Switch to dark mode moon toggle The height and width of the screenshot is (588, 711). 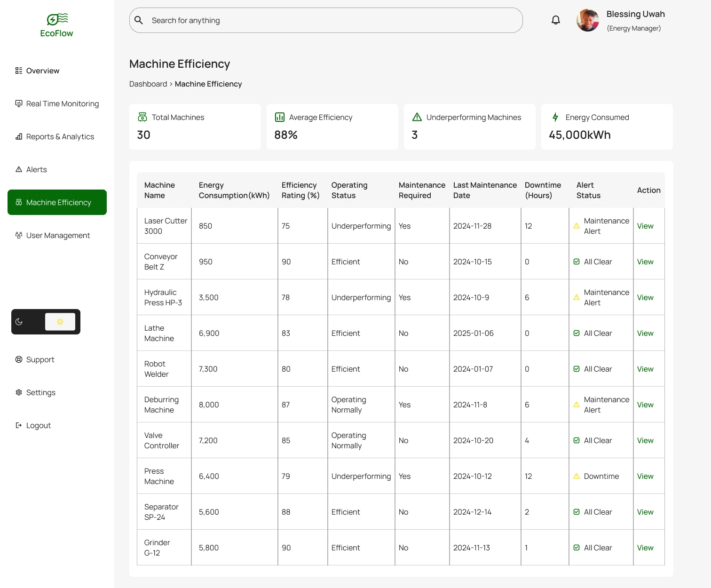click(19, 322)
